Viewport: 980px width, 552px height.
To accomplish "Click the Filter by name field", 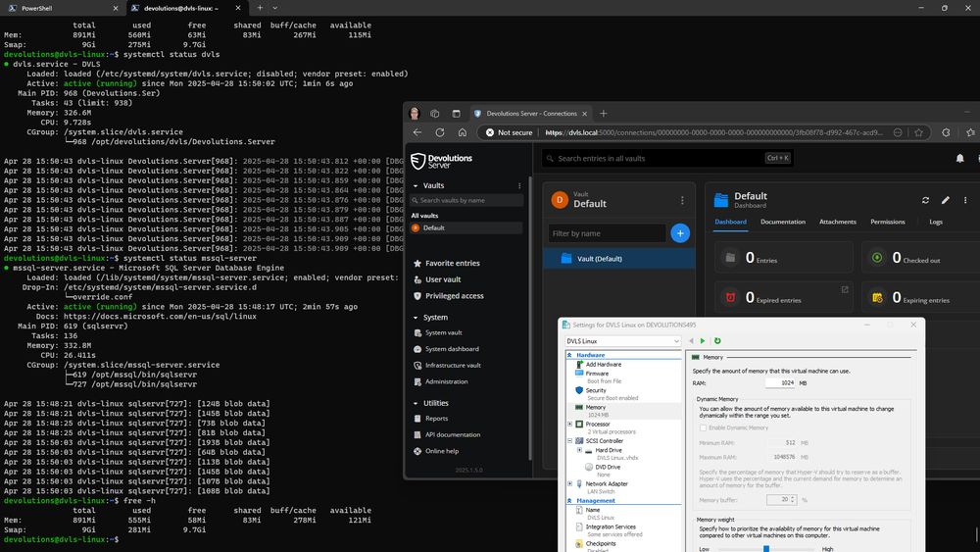I will 607,233.
